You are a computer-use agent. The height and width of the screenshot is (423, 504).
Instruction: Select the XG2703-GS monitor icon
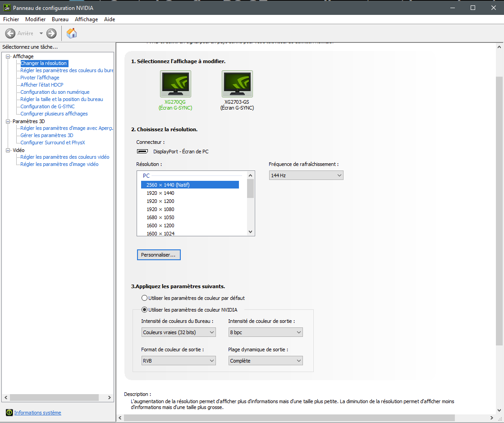pyautogui.click(x=237, y=83)
